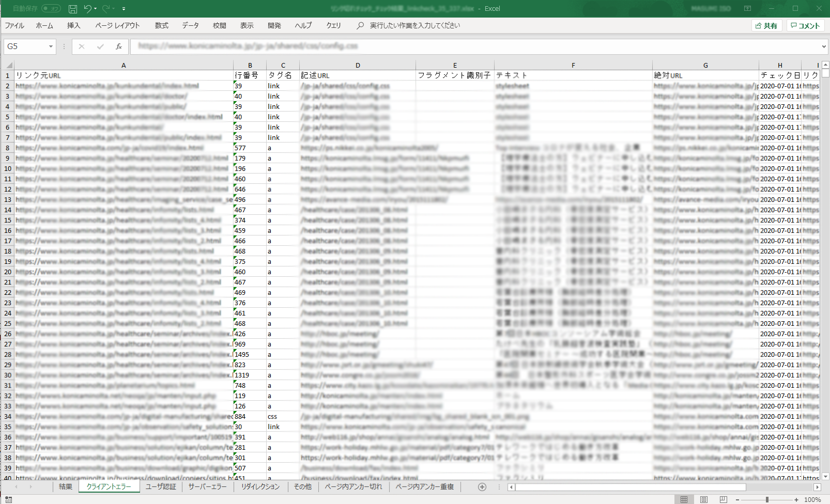Click the コメント button
This screenshot has height=504, width=830.
(805, 26)
